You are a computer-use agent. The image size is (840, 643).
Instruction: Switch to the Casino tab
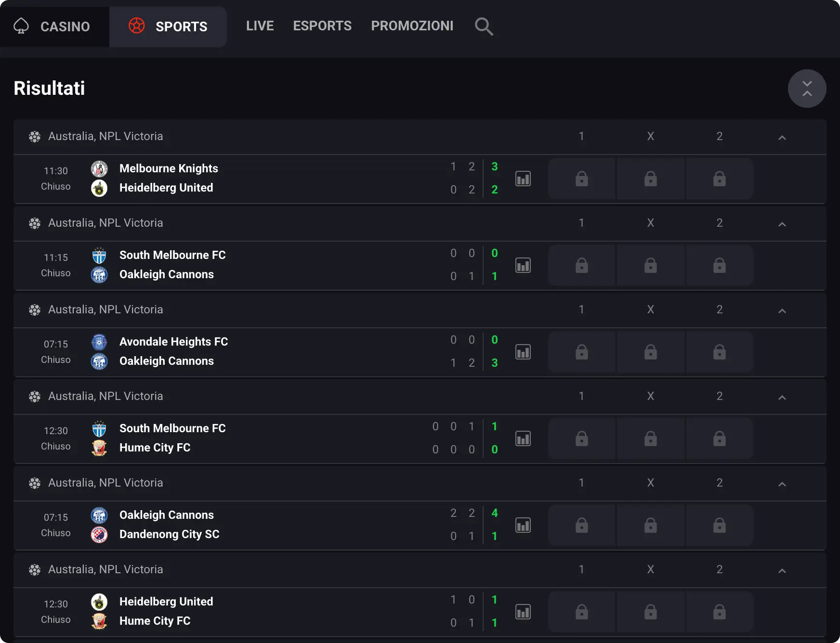click(x=54, y=26)
